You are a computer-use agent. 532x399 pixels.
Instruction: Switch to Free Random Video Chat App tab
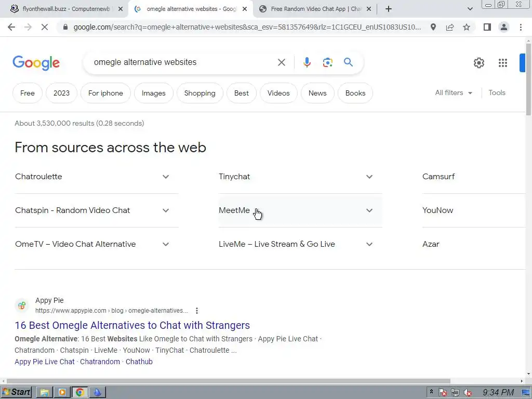point(315,9)
